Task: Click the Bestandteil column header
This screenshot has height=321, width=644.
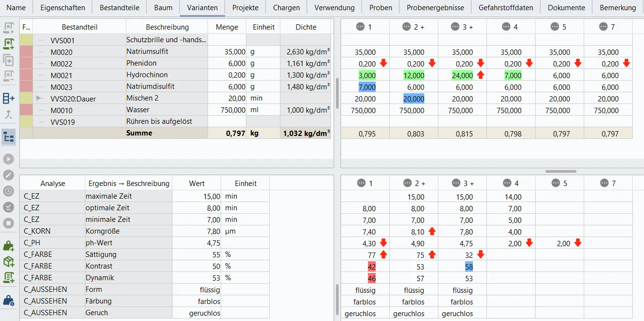Action: point(80,27)
